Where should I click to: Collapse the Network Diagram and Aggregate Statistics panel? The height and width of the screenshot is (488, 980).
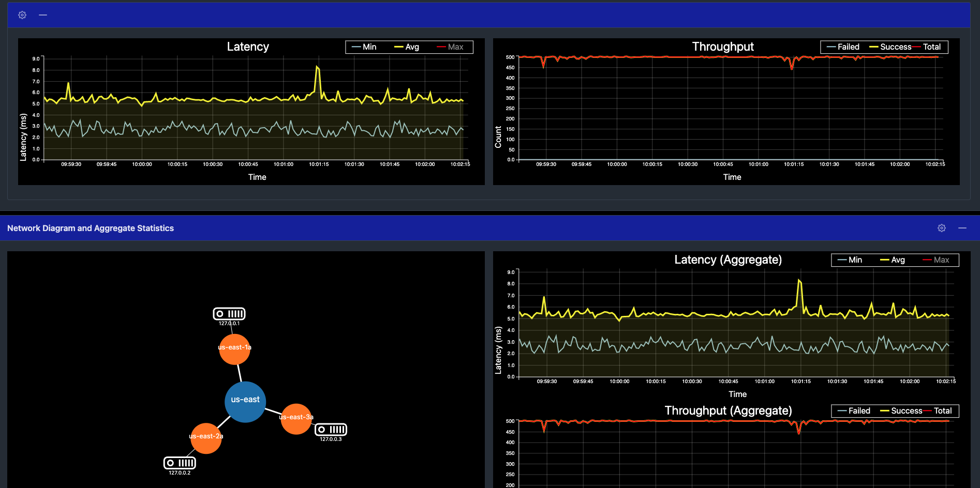coord(963,228)
